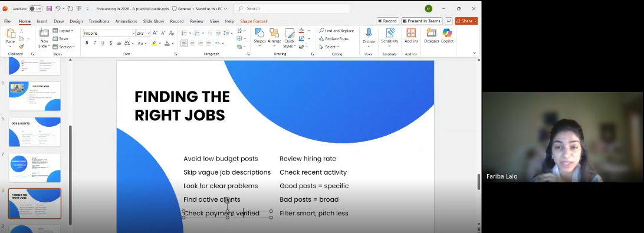Screen dimensions: 644x233
Task: Open the numbering list dropdown arrow
Action: click(203, 33)
